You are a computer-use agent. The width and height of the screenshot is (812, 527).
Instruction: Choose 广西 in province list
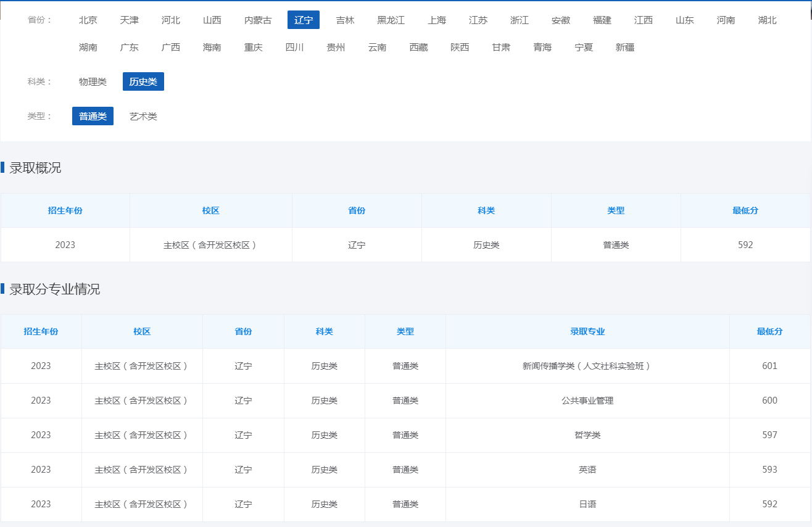171,48
